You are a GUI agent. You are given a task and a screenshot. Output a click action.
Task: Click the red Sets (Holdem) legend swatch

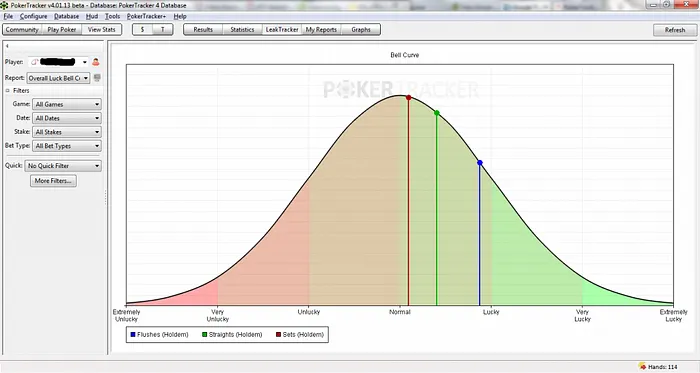[x=279, y=335]
